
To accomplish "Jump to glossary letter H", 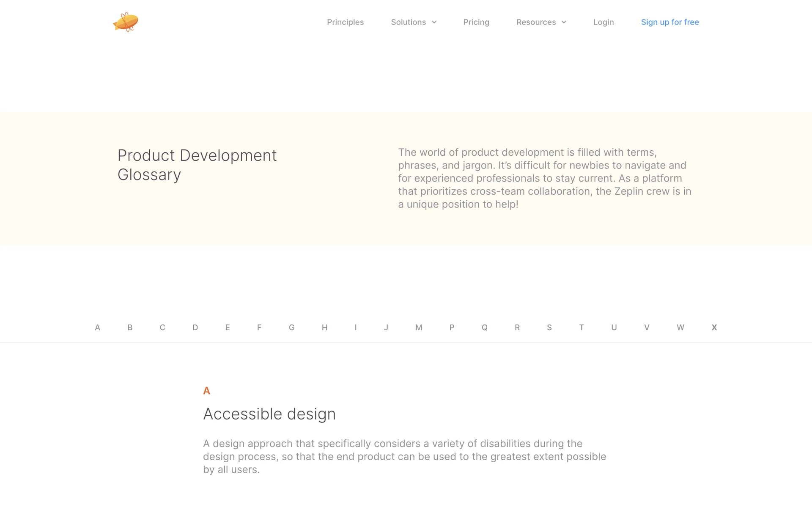I will click(324, 327).
